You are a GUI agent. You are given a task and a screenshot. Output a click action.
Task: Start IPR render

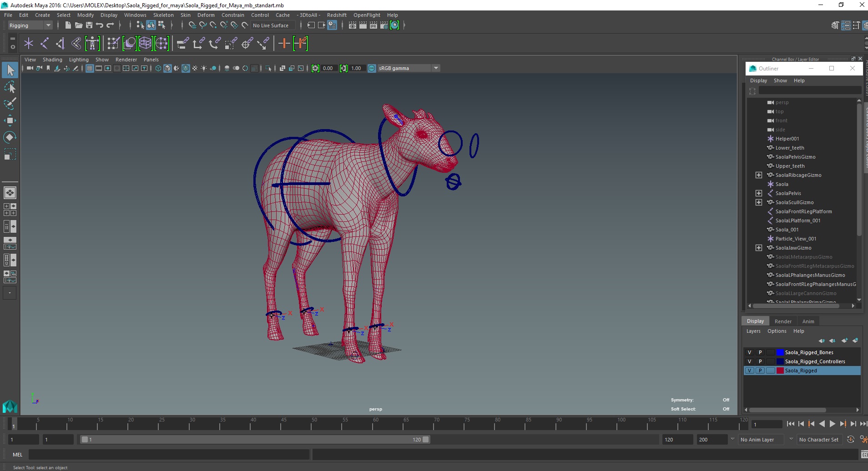pyautogui.click(x=373, y=25)
